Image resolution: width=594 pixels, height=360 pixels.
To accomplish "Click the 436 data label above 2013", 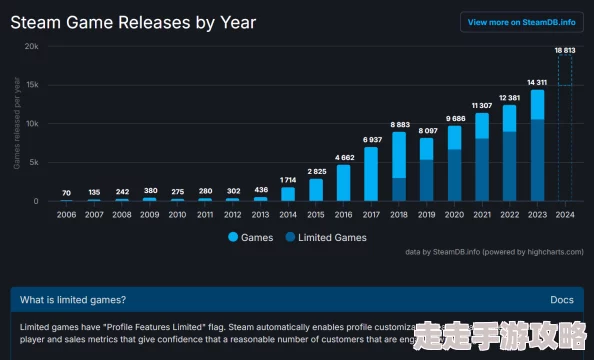I will 261,189.
